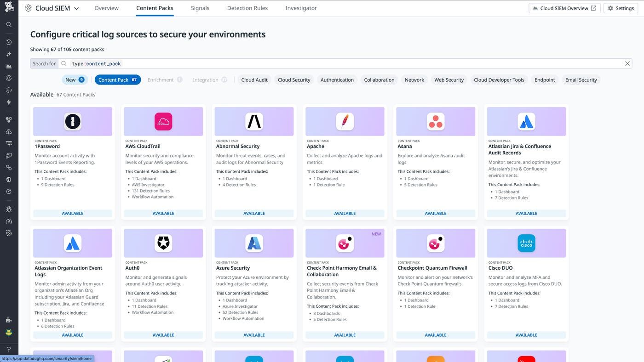
Task: Click AVAILABLE on the Apache content pack
Action: tap(345, 213)
